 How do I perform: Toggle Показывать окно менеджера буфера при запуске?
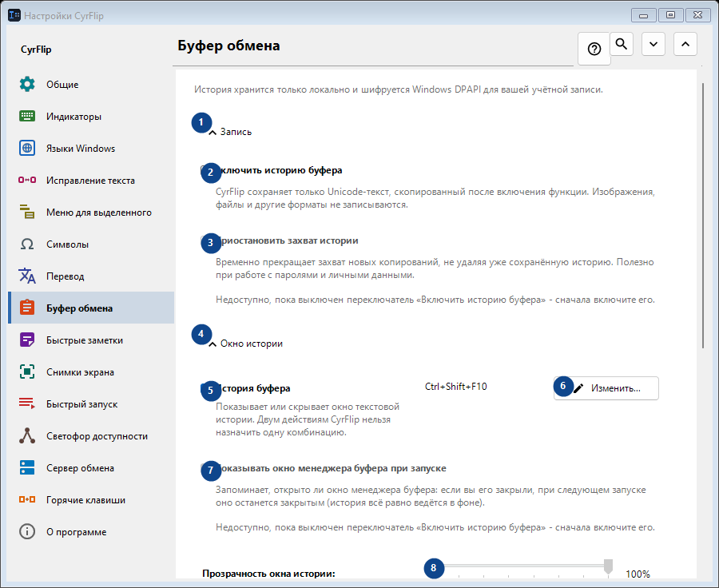(324, 469)
